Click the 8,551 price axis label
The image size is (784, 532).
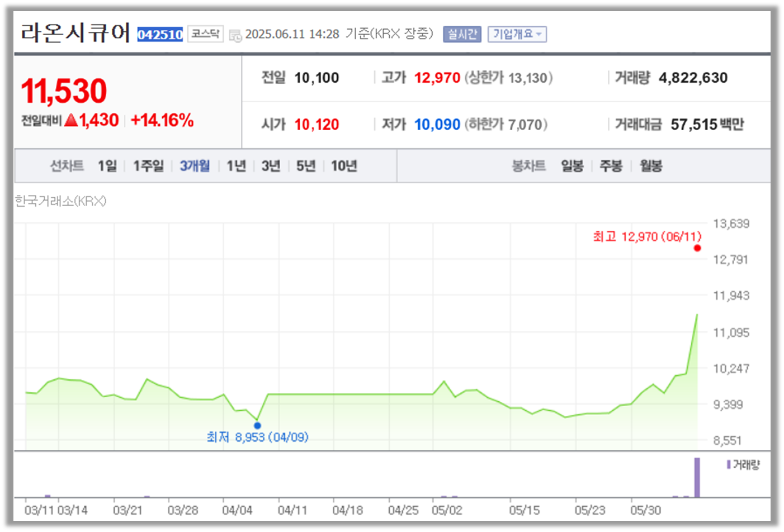(727, 440)
